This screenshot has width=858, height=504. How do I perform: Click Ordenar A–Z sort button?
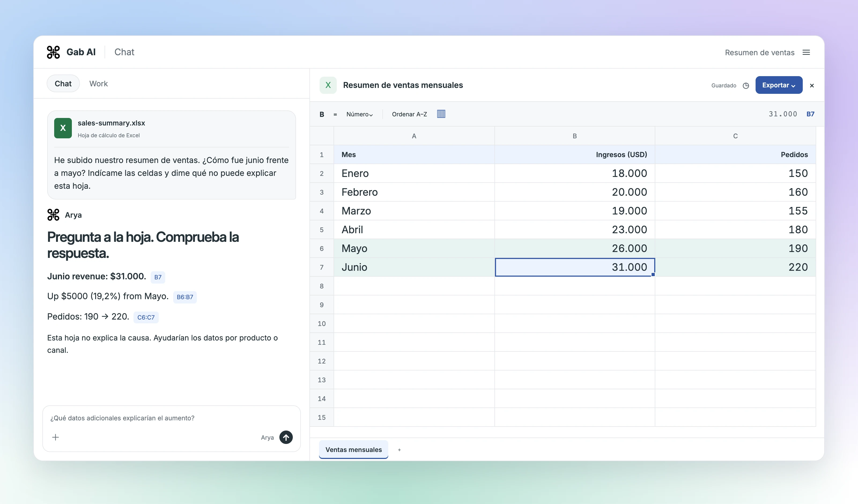pos(409,114)
